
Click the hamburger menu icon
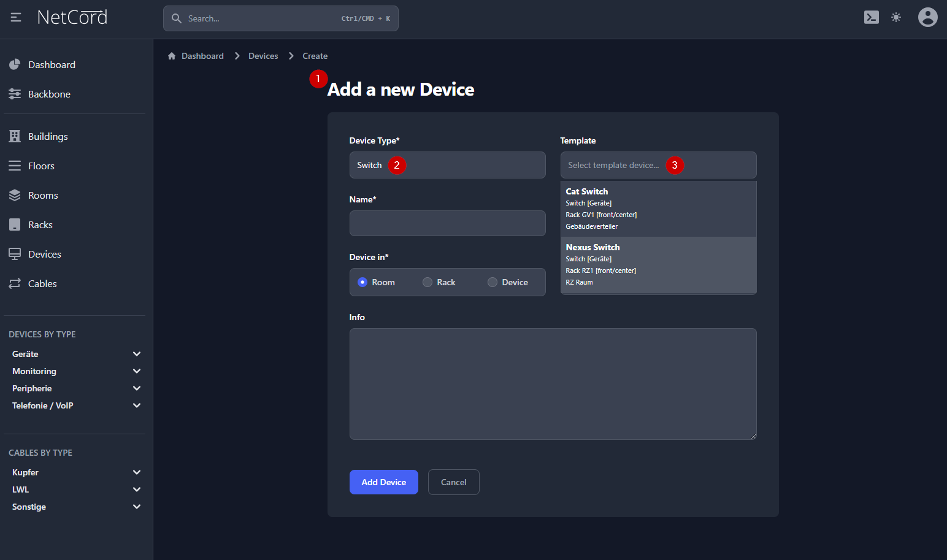[x=16, y=18]
